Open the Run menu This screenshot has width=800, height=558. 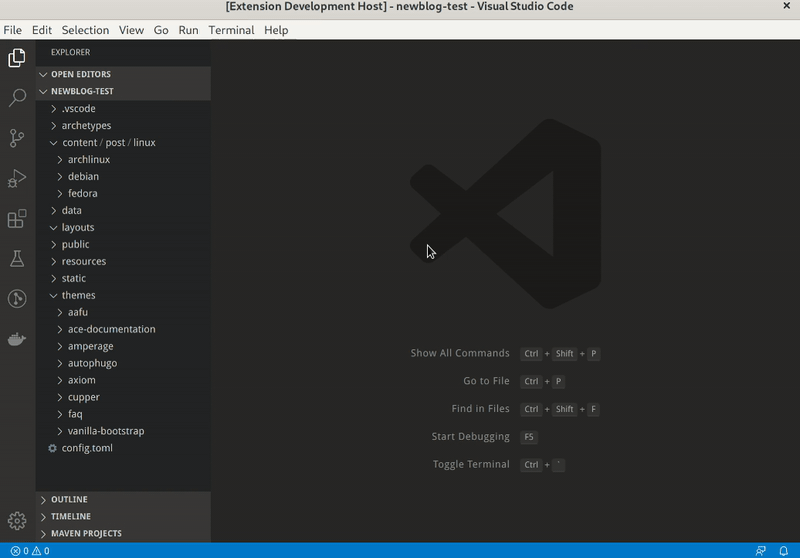click(188, 30)
